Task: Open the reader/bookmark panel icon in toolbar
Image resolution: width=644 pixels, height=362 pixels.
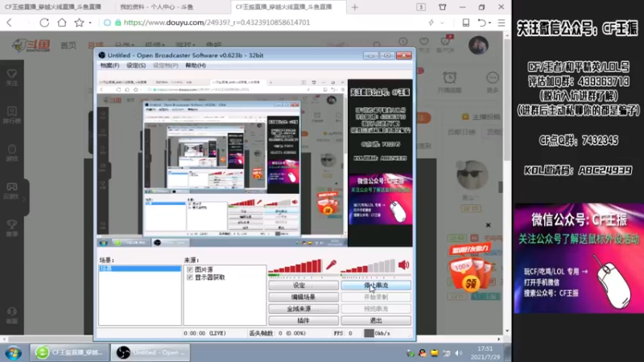Action: (x=466, y=23)
